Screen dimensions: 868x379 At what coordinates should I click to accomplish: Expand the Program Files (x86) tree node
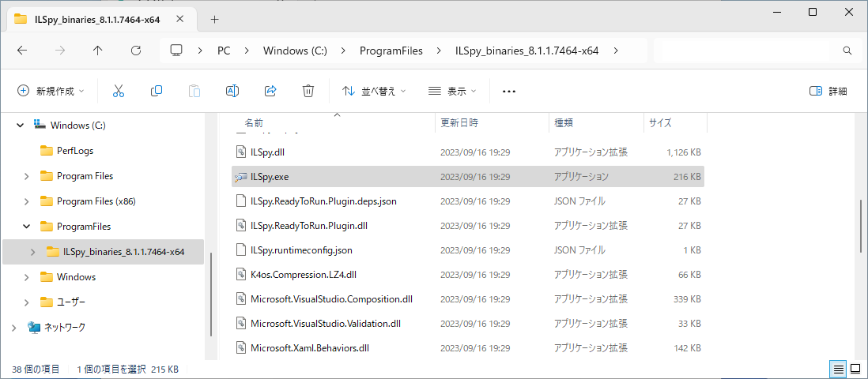(27, 201)
